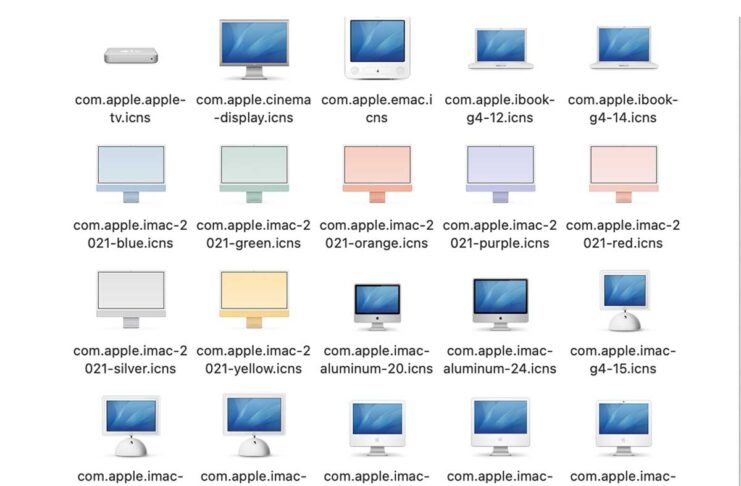Click the file name com.apple.imac-2021-red.icns
Image resolution: width=741 pixels, height=486 pixels.
point(623,234)
